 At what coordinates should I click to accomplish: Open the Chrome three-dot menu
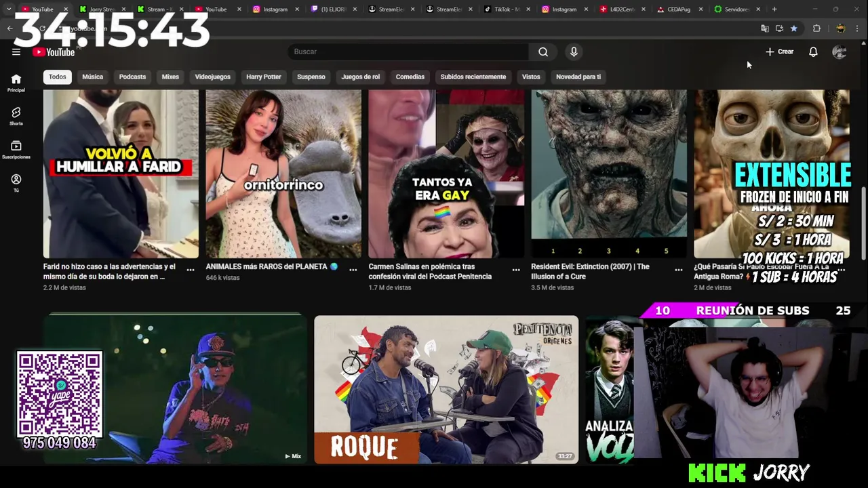pos(858,28)
